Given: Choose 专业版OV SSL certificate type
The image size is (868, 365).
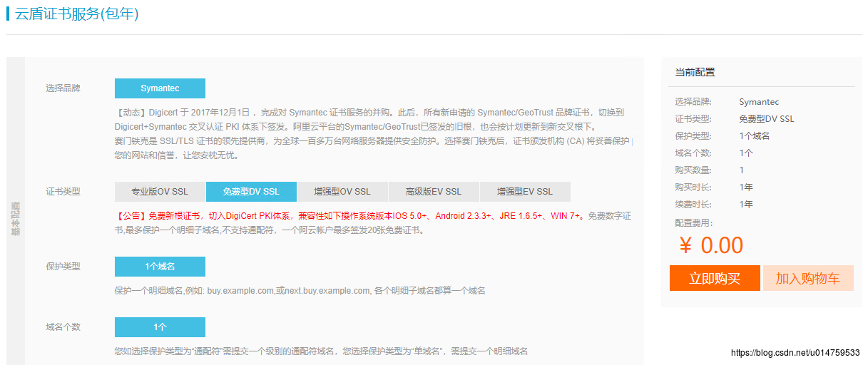Looking at the screenshot, I should coord(160,192).
